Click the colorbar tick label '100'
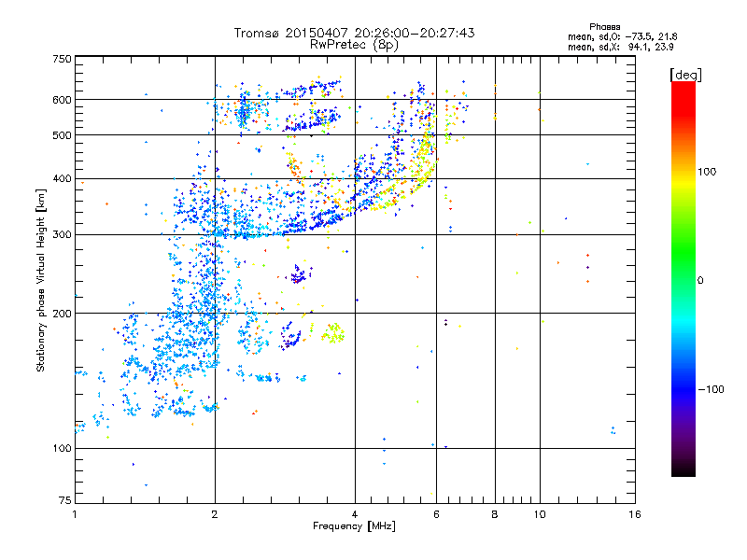The width and height of the screenshot is (747, 560). 707,172
